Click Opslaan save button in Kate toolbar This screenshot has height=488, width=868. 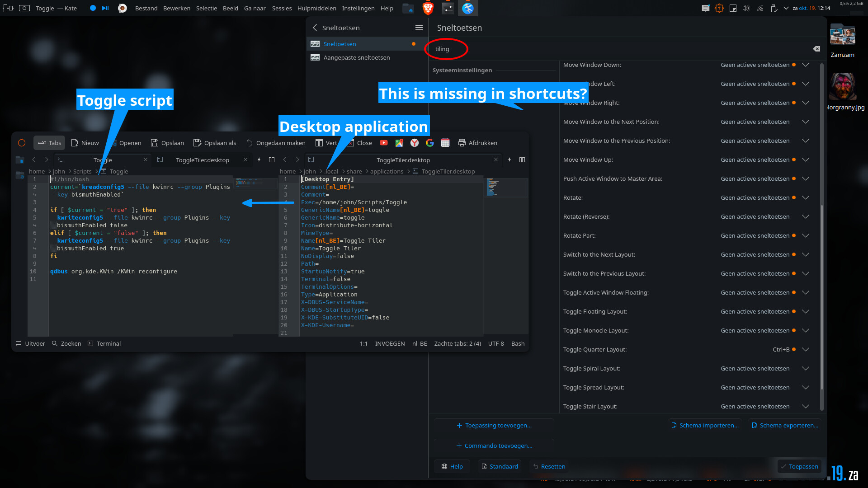coord(167,143)
